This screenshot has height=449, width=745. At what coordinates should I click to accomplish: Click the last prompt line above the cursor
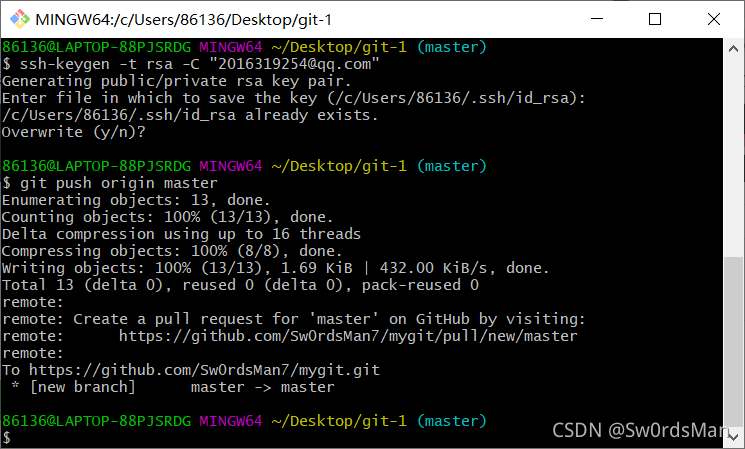[244, 421]
